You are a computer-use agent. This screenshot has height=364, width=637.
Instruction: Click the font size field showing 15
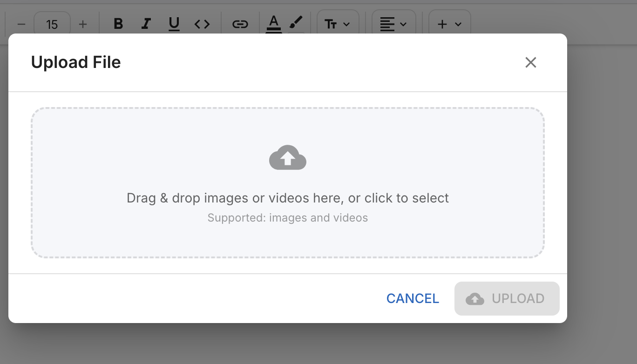[52, 24]
